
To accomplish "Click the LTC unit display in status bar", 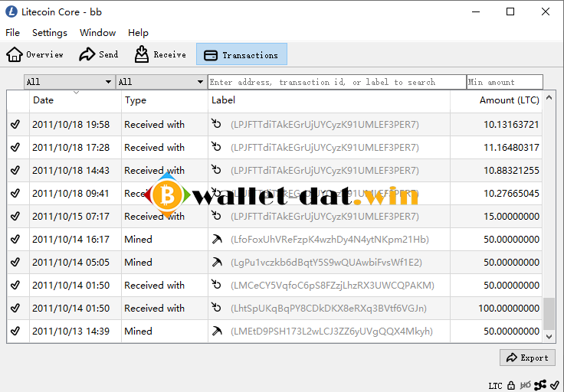I will [495, 386].
